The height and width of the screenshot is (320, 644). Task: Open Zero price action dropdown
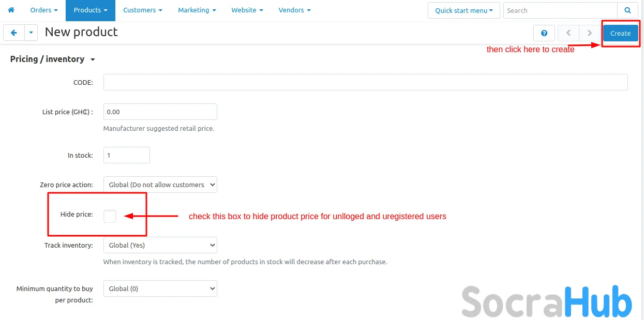(x=160, y=185)
